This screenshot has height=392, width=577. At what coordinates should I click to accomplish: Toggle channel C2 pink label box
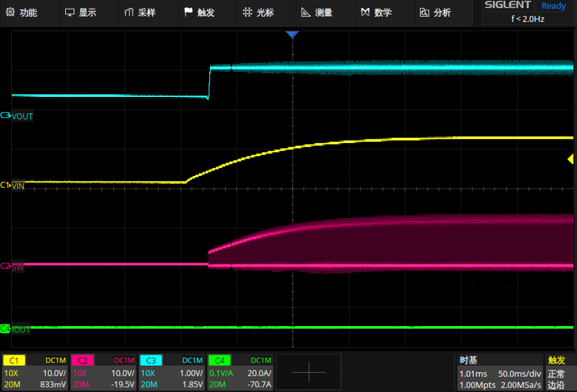(x=83, y=360)
